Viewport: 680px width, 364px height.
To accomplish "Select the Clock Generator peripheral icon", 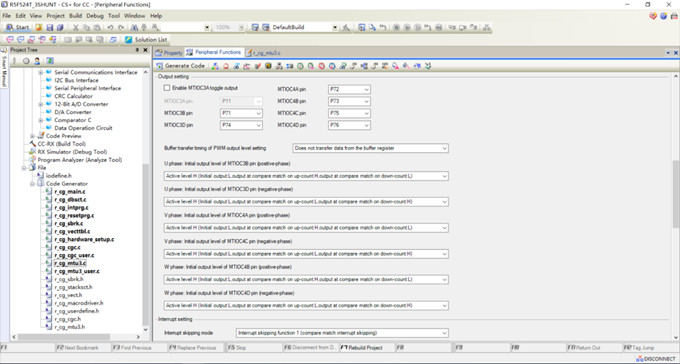I will click(x=215, y=66).
